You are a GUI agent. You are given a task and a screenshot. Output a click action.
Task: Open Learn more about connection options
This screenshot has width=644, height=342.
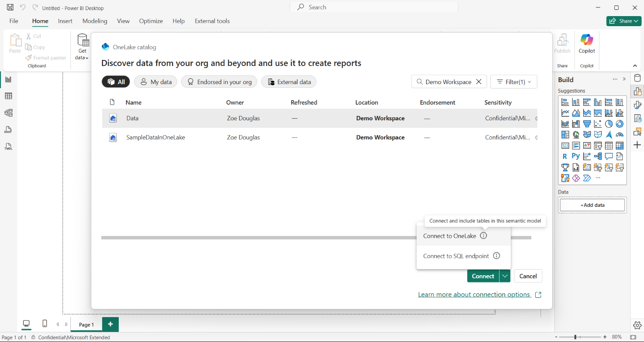pyautogui.click(x=480, y=295)
